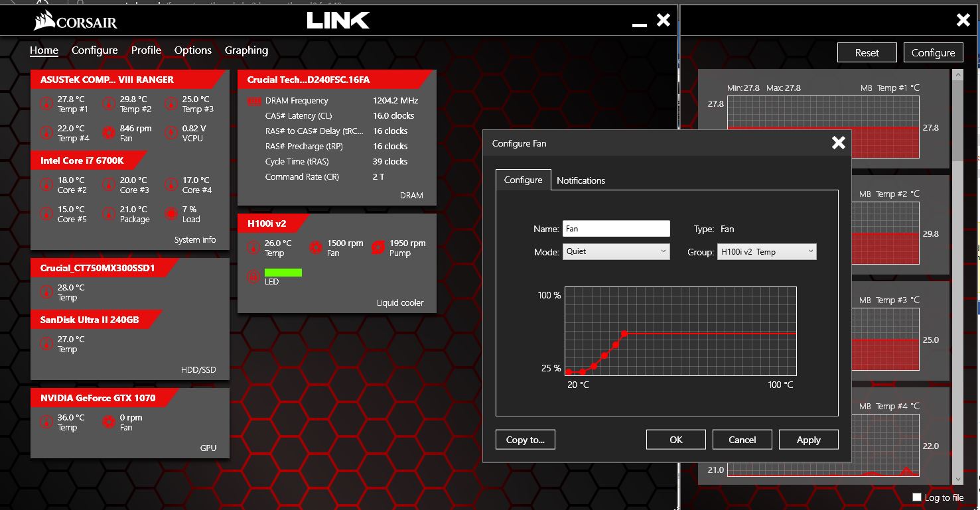The width and height of the screenshot is (980, 510).
Task: Open the Group dropdown showing H100i v2 Temp
Action: click(767, 251)
